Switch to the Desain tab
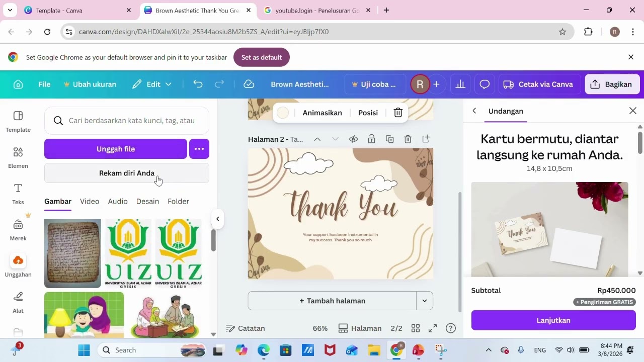Image resolution: width=644 pixels, height=362 pixels. [x=147, y=201]
